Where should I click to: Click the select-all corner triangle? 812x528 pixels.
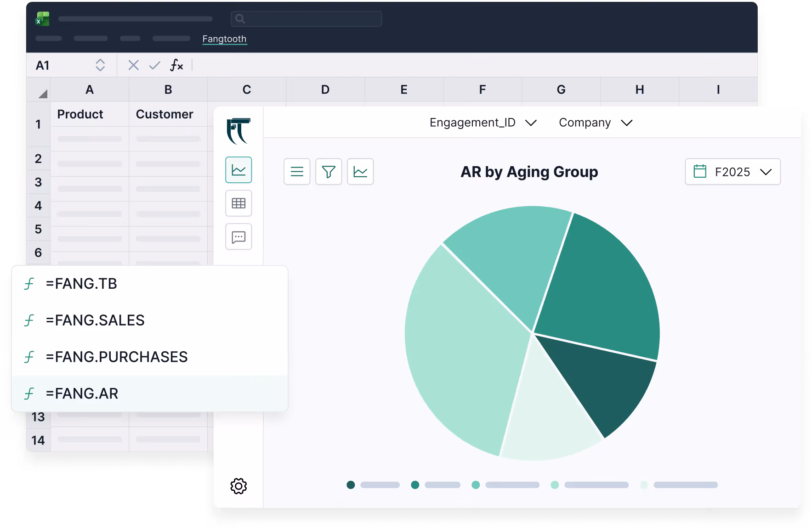pyautogui.click(x=43, y=94)
